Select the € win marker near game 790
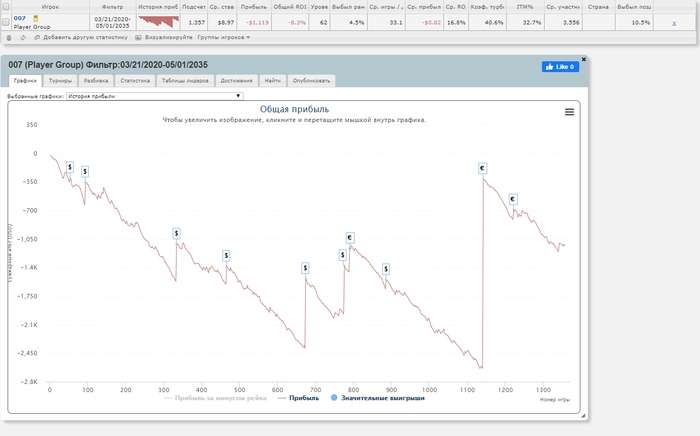This screenshot has width=700, height=436. coord(350,238)
